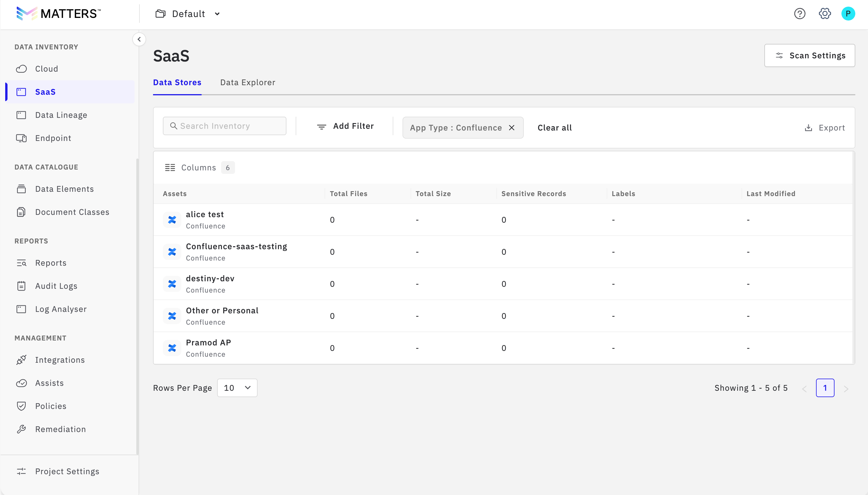Open the settings gear icon
The height and width of the screenshot is (495, 868).
click(x=825, y=14)
